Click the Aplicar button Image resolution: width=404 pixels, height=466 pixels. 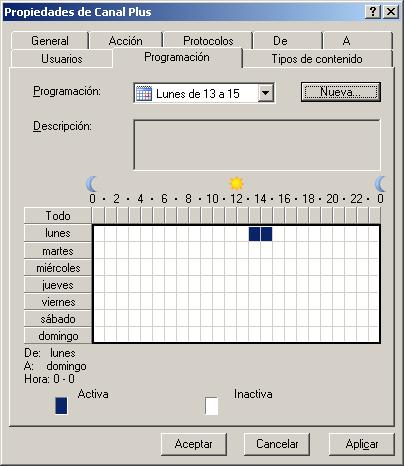coord(362,444)
